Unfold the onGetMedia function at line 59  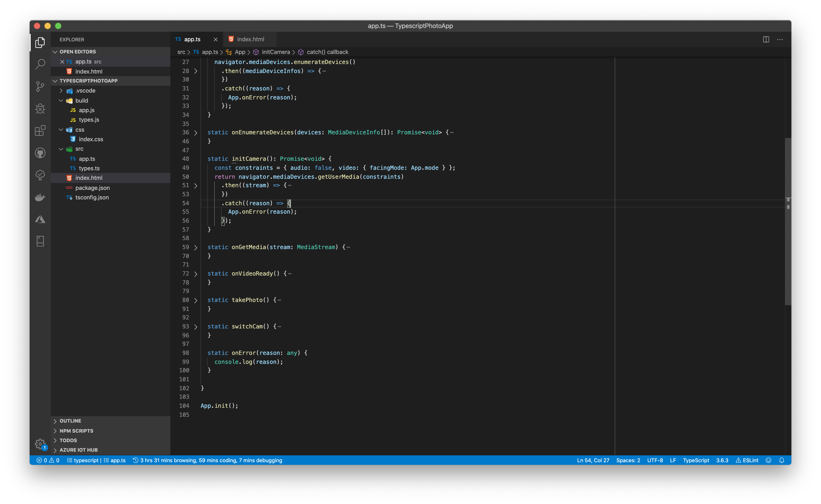point(196,247)
